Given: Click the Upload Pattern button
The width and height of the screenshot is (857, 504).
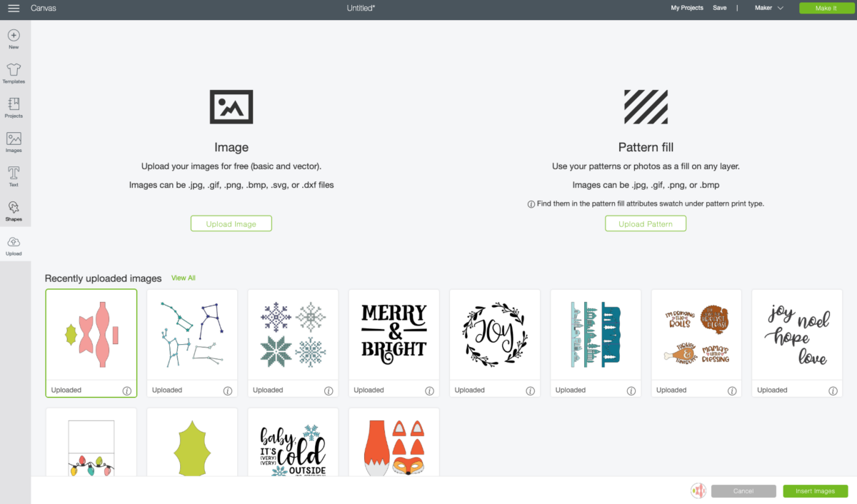Looking at the screenshot, I should click(646, 223).
